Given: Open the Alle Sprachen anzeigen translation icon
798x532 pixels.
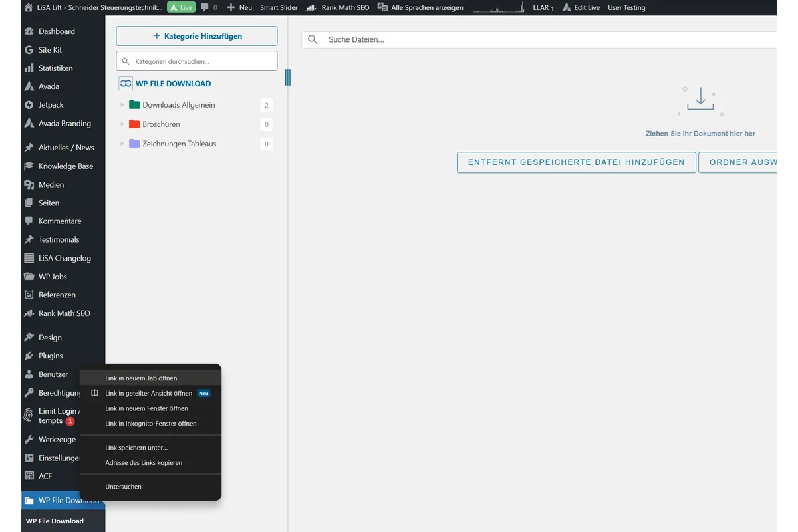Looking at the screenshot, I should (x=382, y=7).
